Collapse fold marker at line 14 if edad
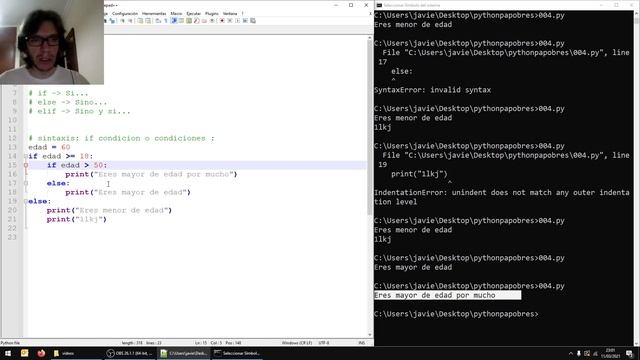640x360 pixels. 26,156
